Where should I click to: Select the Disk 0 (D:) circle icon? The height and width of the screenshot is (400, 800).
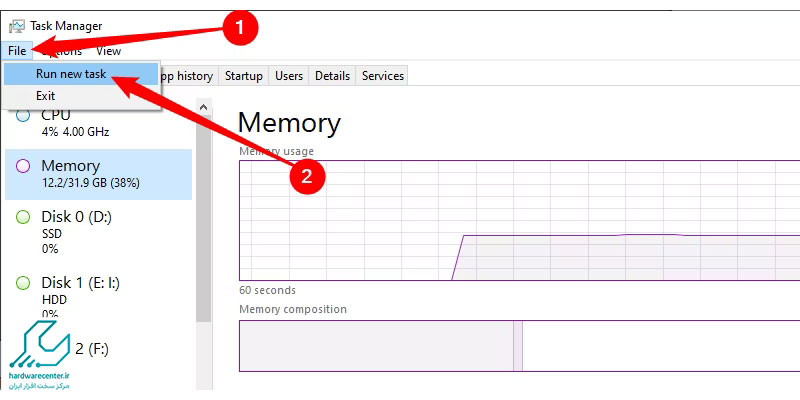[23, 217]
